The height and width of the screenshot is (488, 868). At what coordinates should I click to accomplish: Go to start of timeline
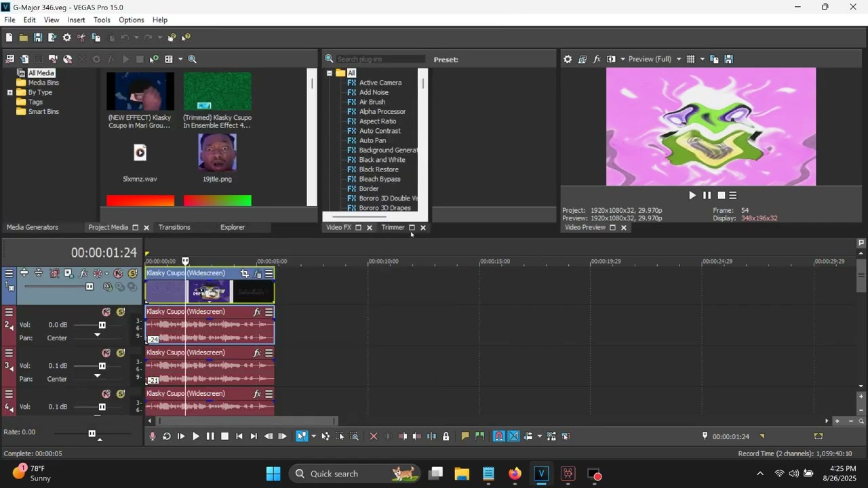coord(239,436)
